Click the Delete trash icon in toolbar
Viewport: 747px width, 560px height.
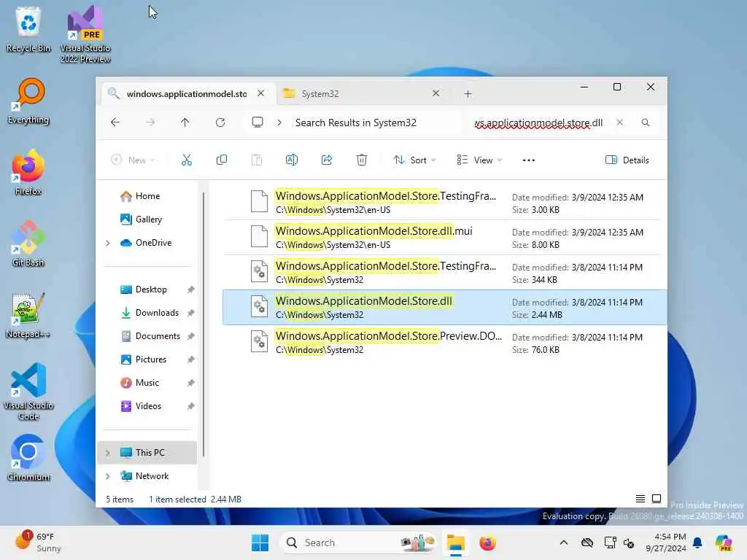362,160
